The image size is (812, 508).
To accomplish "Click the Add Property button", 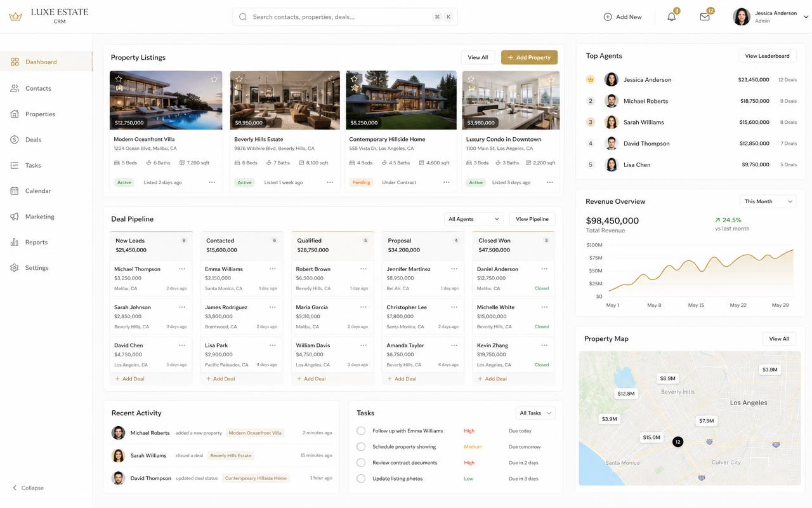I will click(529, 57).
